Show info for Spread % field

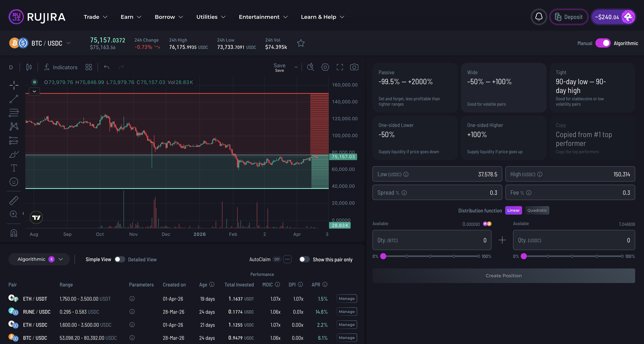click(x=404, y=193)
